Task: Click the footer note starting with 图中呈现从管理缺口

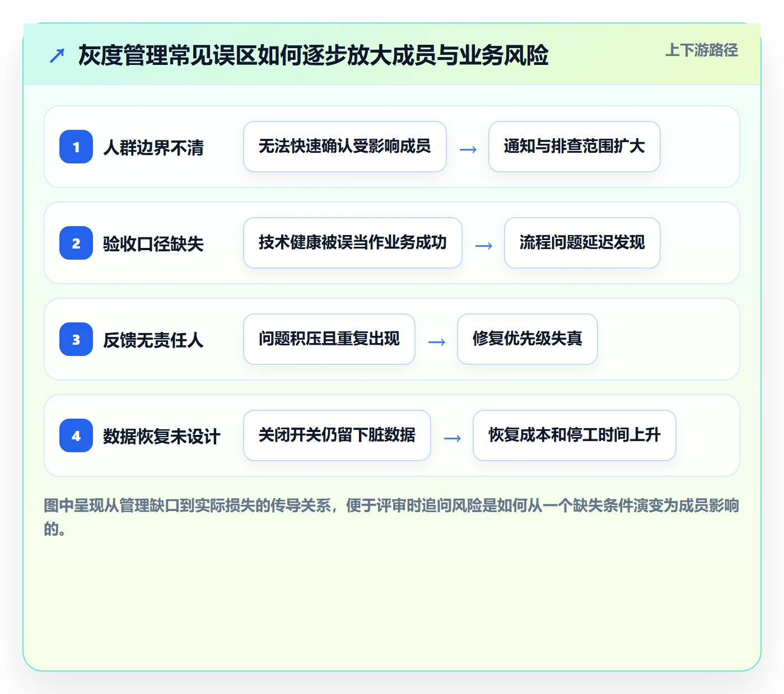Action: (x=391, y=517)
